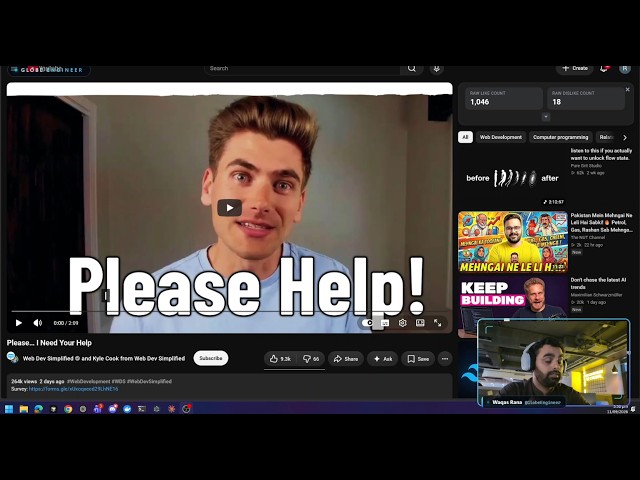Click the video progress bar

(x=229, y=311)
